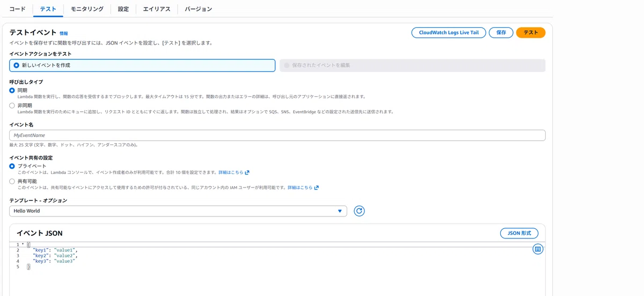Select 新しいイベントを作成 radio option

click(x=142, y=65)
